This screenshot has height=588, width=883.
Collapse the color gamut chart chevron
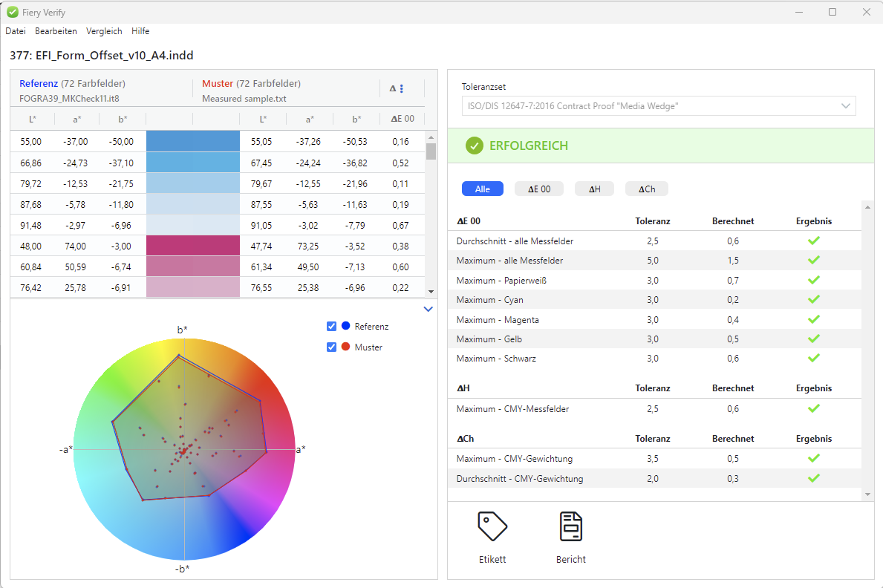428,310
